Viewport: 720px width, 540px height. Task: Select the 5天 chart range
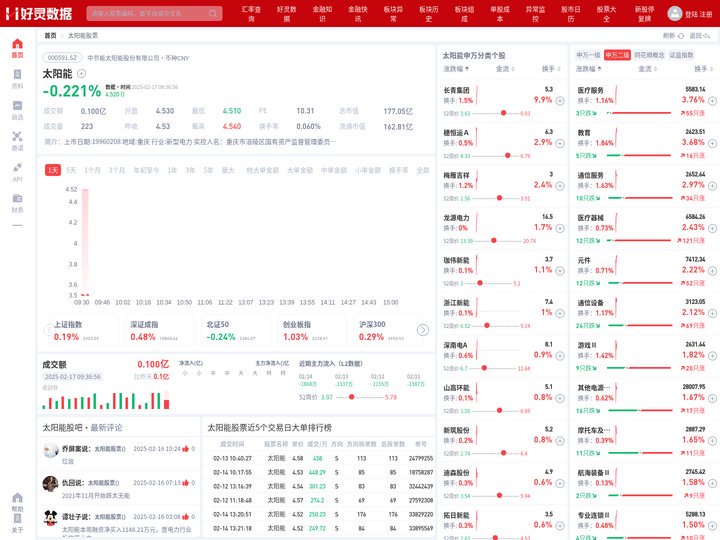coord(71,170)
